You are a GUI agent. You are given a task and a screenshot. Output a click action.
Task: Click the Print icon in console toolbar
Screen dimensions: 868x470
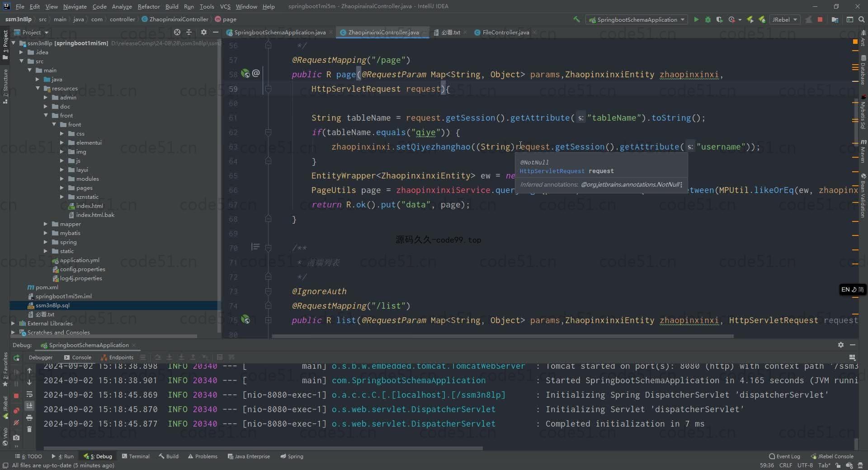tap(29, 418)
